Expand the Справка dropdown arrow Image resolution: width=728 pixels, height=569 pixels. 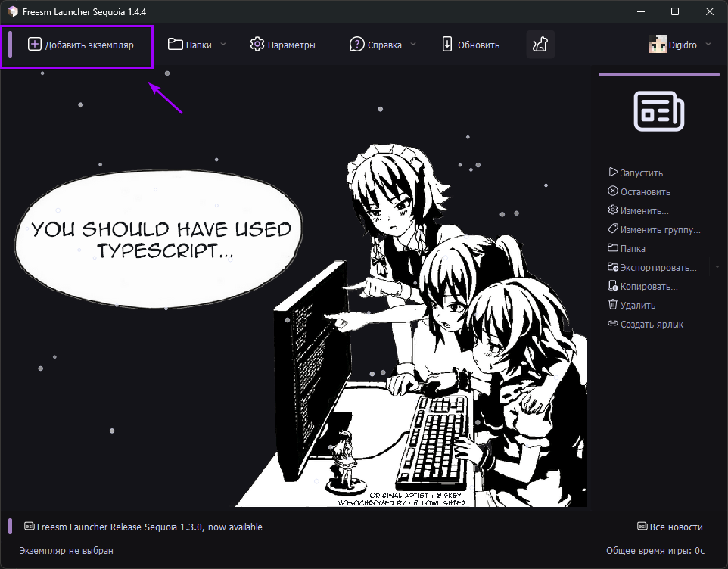point(413,45)
